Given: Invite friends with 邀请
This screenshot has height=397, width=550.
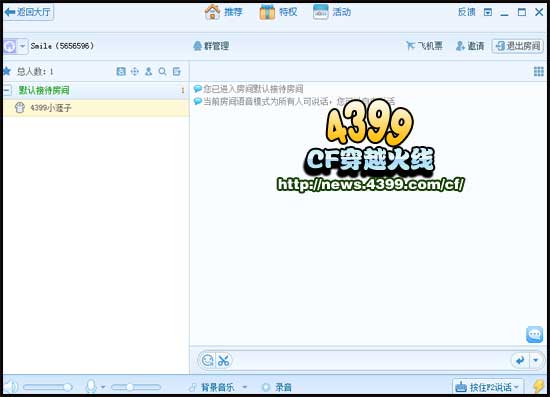Looking at the screenshot, I should click(x=470, y=46).
